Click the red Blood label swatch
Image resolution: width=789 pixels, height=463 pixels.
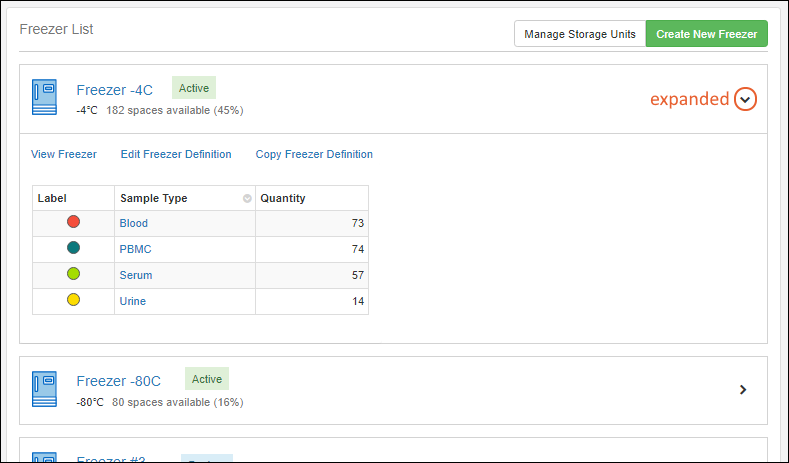point(73,222)
